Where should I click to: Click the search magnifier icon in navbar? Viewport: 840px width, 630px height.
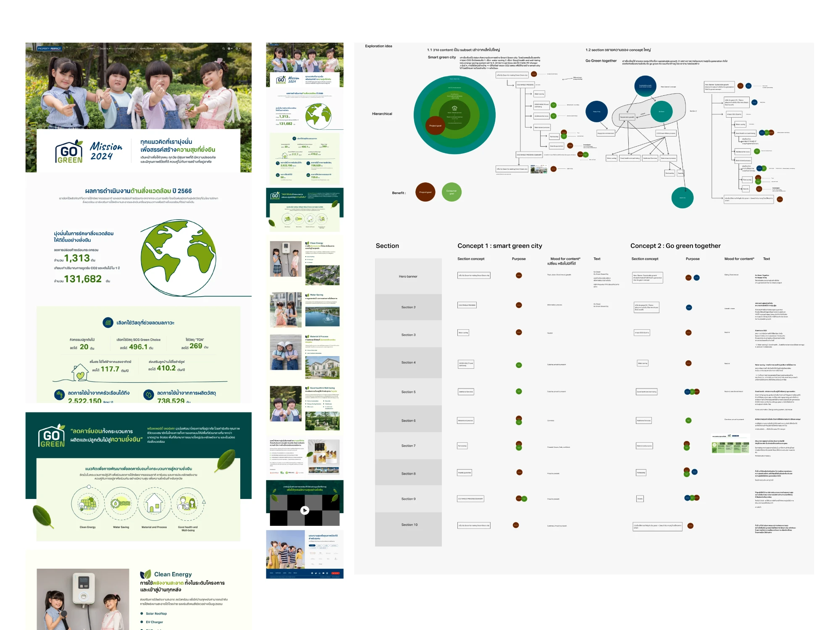click(223, 49)
